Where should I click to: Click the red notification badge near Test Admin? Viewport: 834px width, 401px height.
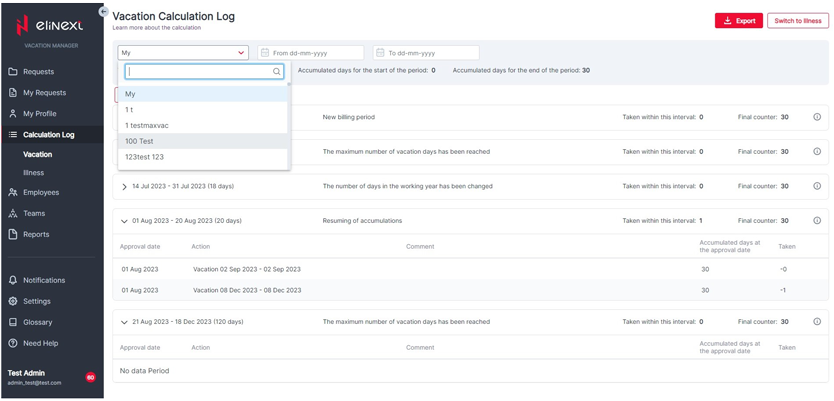90,377
